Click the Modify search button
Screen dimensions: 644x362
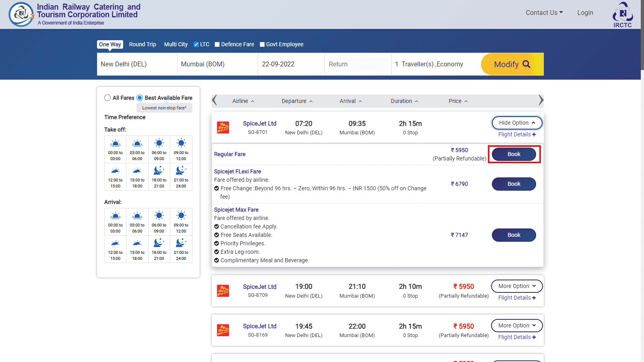click(512, 64)
